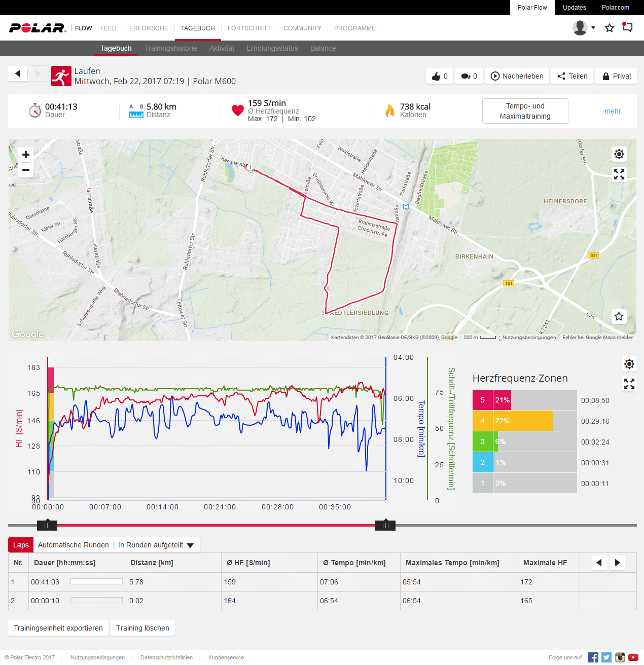The height and width of the screenshot is (665, 644).
Task: Switch to Aktivität sub-tab
Action: [x=222, y=48]
